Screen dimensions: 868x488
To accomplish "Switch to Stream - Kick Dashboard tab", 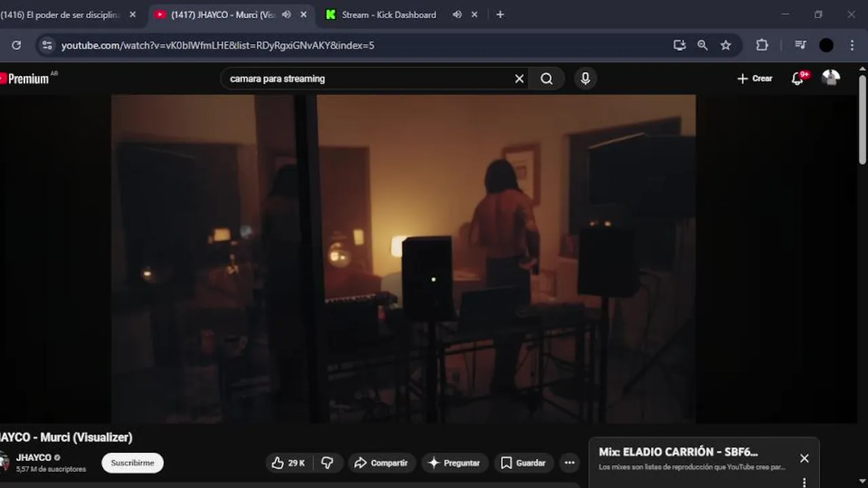I will click(389, 14).
